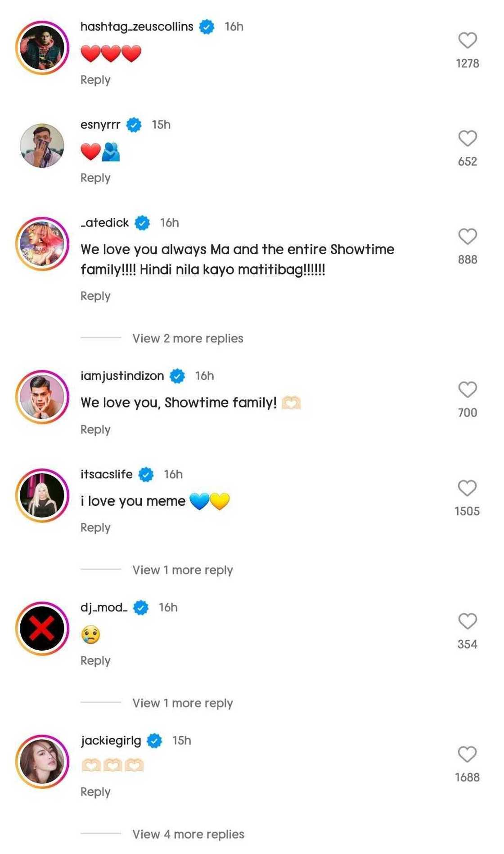Show 1 more reply under itsacslife

[182, 570]
